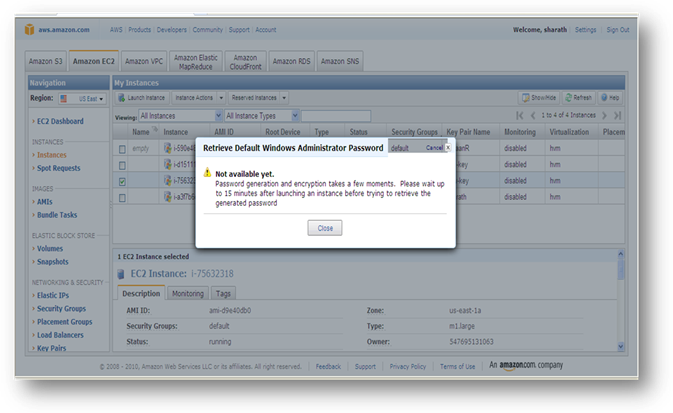673x413 pixels.
Task: Open Spot Requests in navigation
Action: pos(58,168)
